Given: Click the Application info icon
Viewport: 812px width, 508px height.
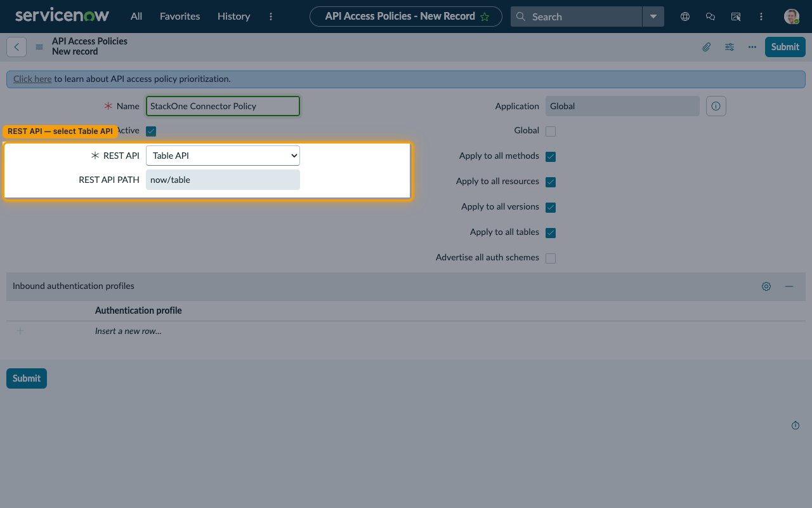Looking at the screenshot, I should coord(716,106).
